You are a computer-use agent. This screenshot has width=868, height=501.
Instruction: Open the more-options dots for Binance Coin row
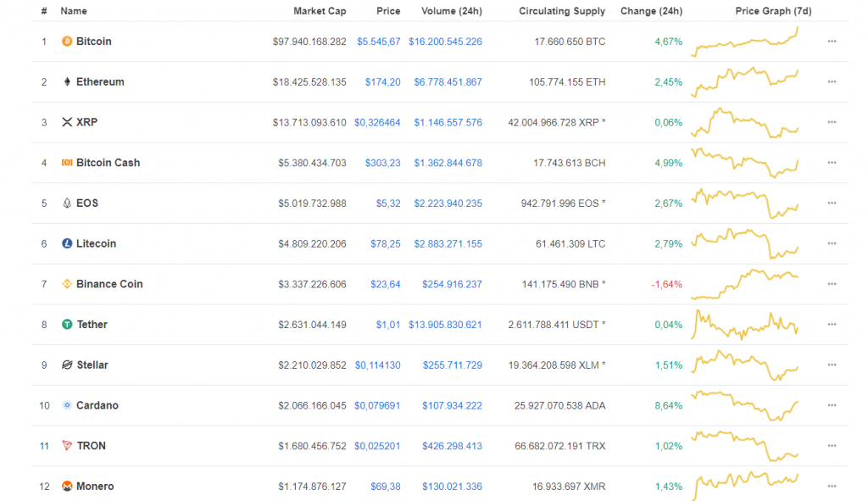[832, 284]
